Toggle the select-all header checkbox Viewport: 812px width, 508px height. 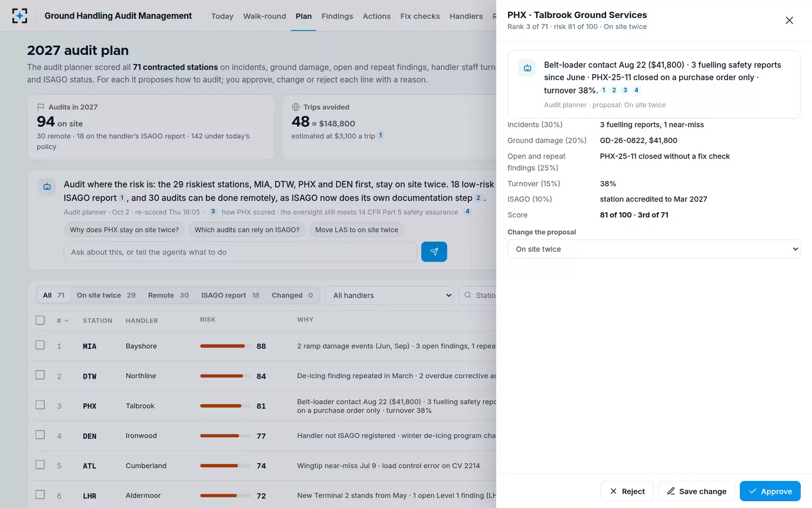(40, 320)
